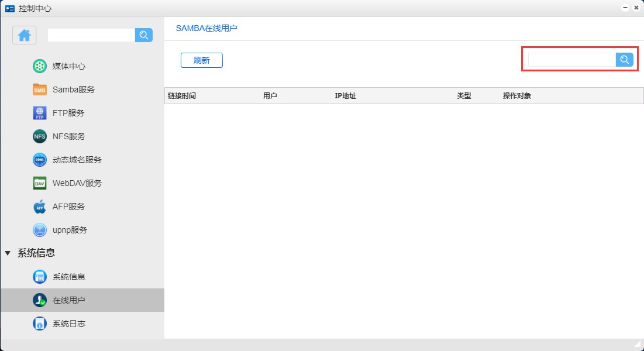Click the sidebar search magnifier button
The width and height of the screenshot is (644, 351).
(x=143, y=35)
